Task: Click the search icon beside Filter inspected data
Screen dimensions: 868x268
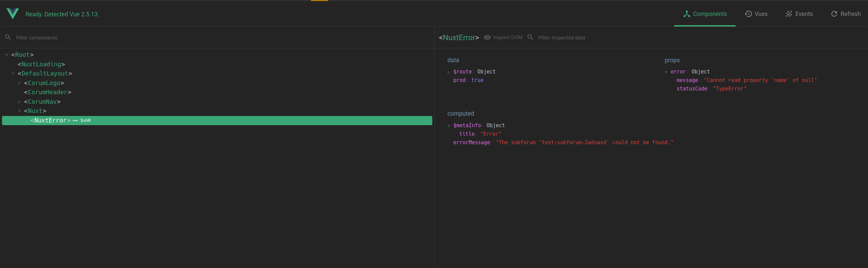Action: 530,37
